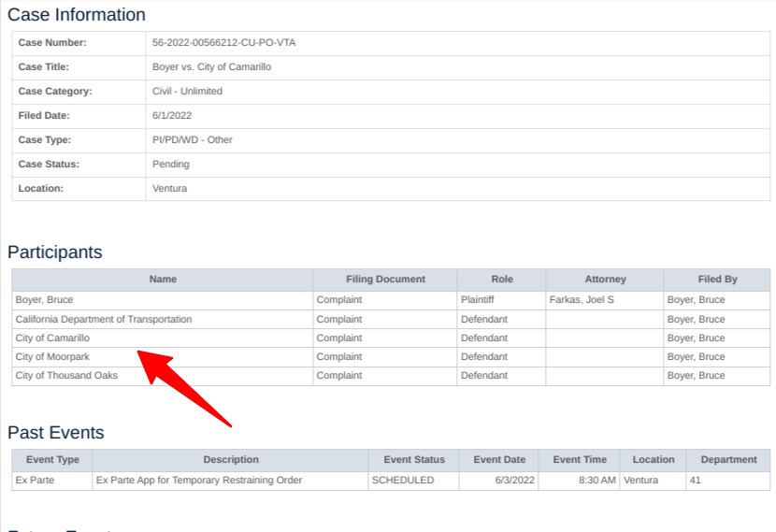This screenshot has height=532, width=776.
Task: Click case title Boyer vs. City of Camarillo
Action: click(211, 66)
